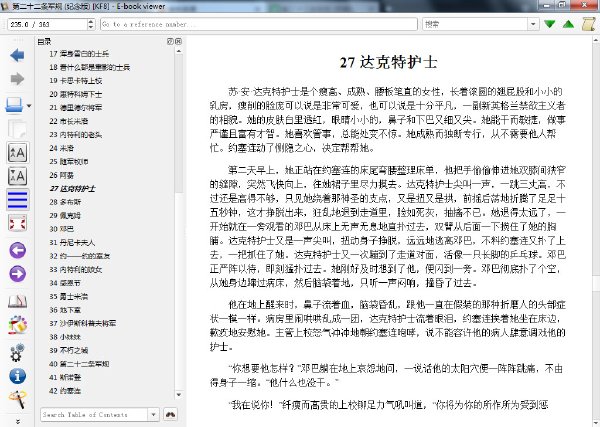600x427 pixels.
Task: Go back with the blue left arrow
Action: click(x=17, y=55)
